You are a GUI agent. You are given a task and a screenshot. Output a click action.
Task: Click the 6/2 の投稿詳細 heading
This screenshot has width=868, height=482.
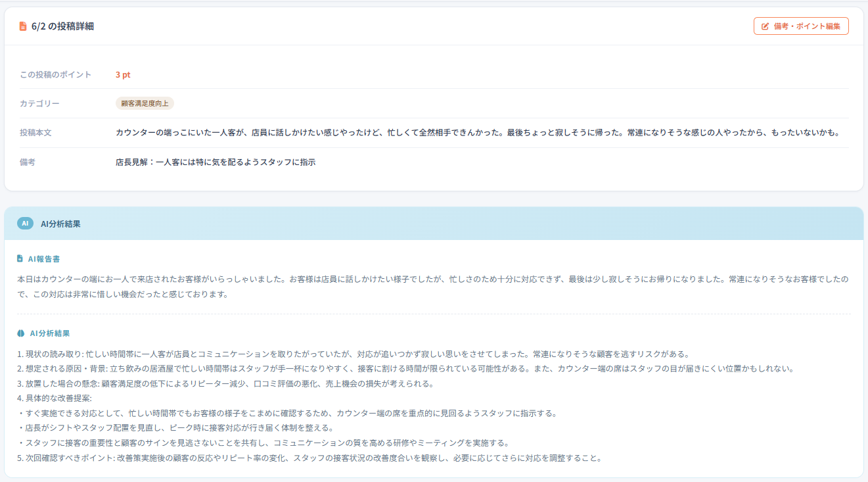62,26
